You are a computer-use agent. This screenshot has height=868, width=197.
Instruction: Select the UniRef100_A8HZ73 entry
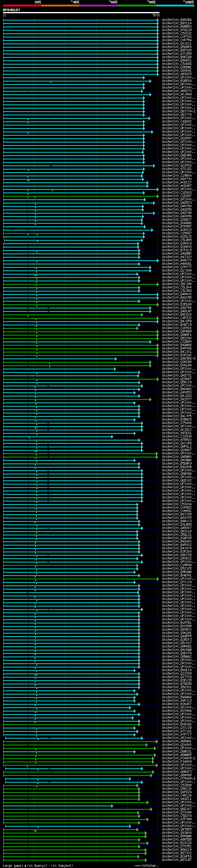pyautogui.click(x=177, y=91)
